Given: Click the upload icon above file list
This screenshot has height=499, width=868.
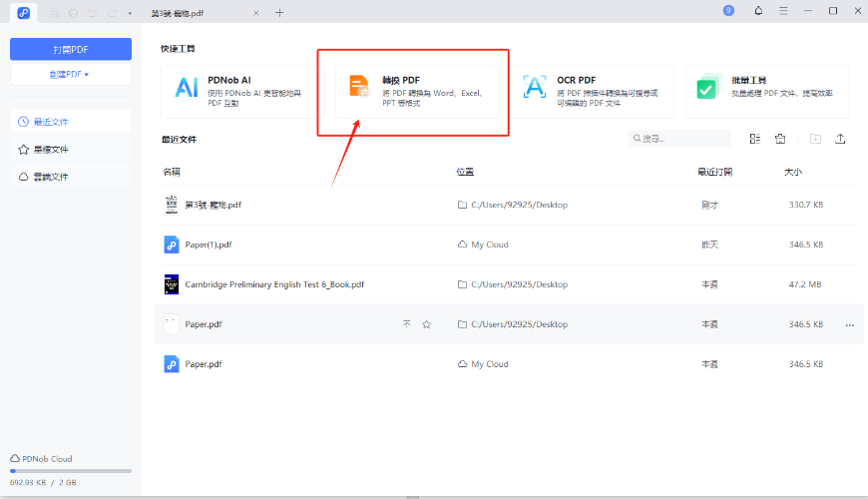Looking at the screenshot, I should click(840, 139).
